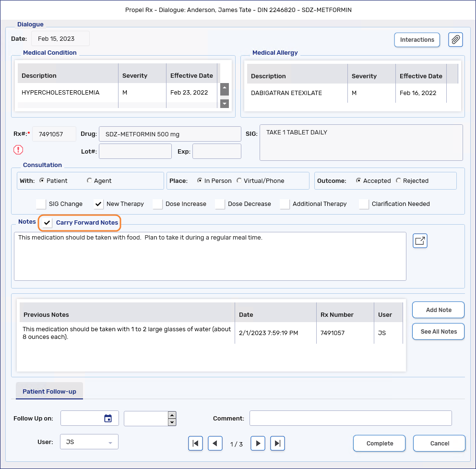The width and height of the screenshot is (476, 469).
Task: Disable the Carry Forward Notes checkbox
Action: click(47, 223)
